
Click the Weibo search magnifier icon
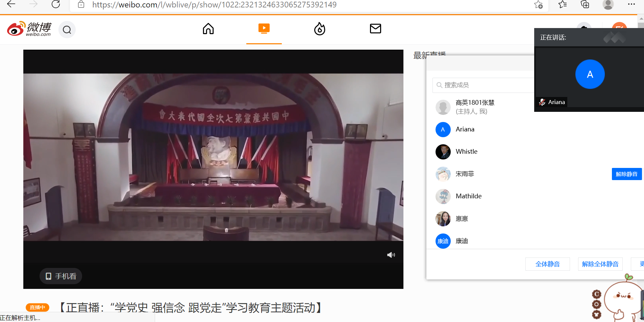point(67,30)
